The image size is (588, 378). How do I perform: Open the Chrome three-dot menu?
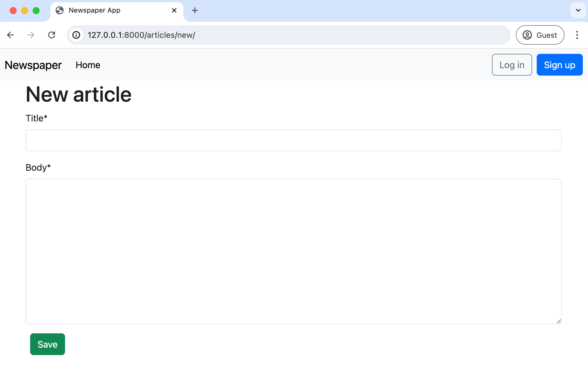577,35
